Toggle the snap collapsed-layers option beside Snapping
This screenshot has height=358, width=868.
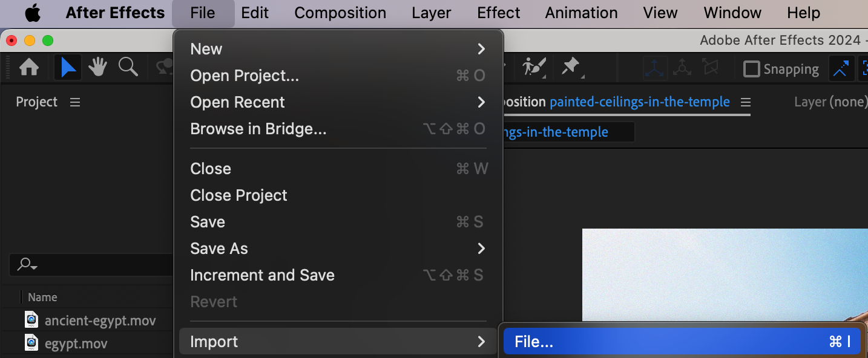pos(841,69)
